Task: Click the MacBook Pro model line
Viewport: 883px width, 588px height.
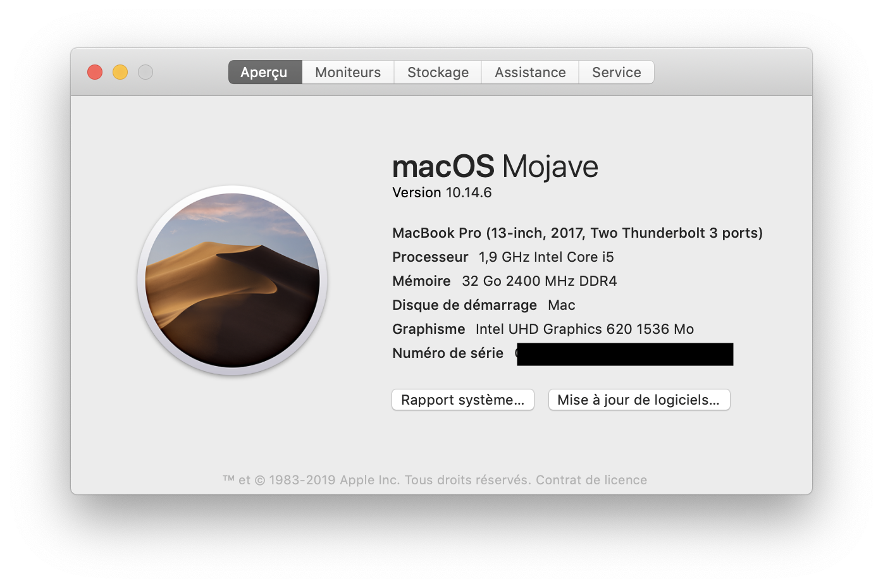Action: tap(577, 233)
